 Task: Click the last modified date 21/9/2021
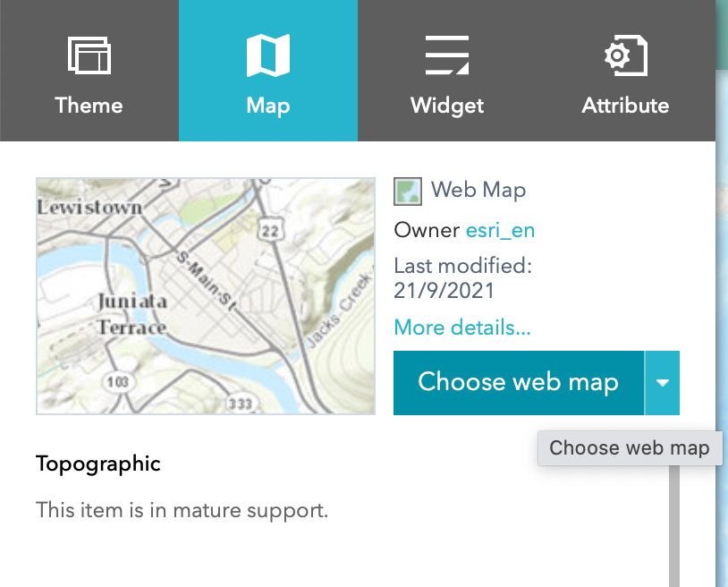click(x=444, y=291)
